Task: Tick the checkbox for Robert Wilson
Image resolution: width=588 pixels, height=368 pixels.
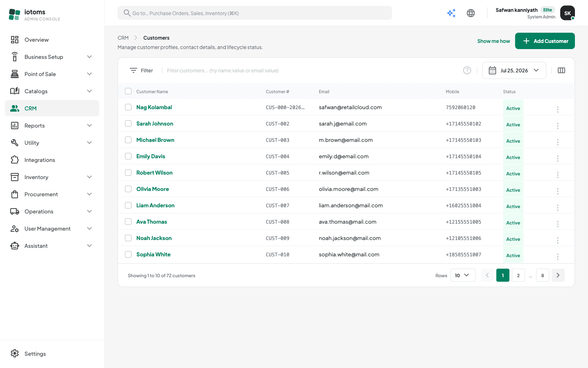Action: pos(128,173)
